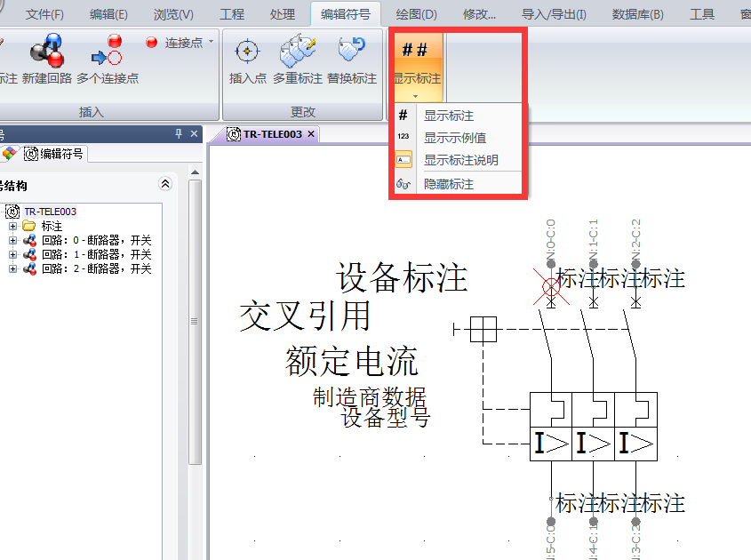Expand the 回路: 1 - 断路器 node

point(12,254)
